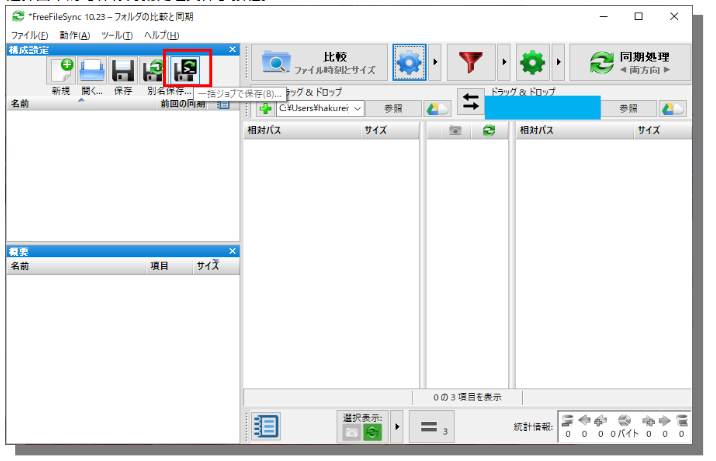Image resolution: width=716 pixels, height=461 pixels.
Task: Click the 同期処理 (Synchronize) button
Action: tap(629, 63)
